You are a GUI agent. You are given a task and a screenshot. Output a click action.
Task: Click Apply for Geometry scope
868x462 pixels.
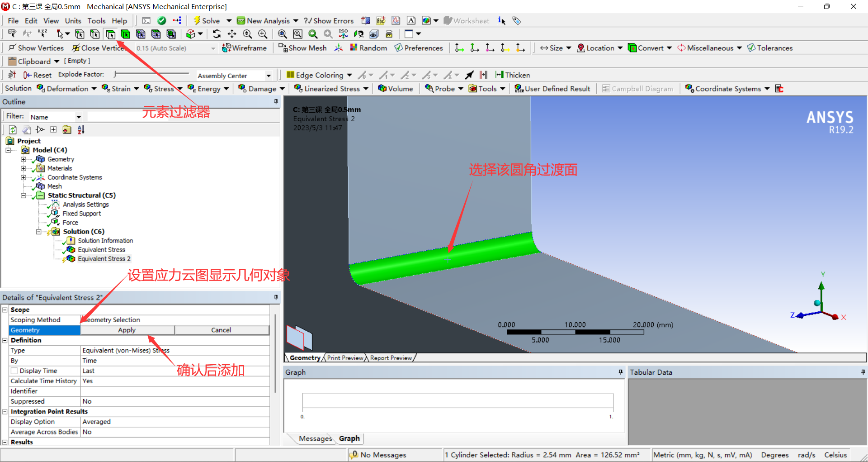coord(127,330)
